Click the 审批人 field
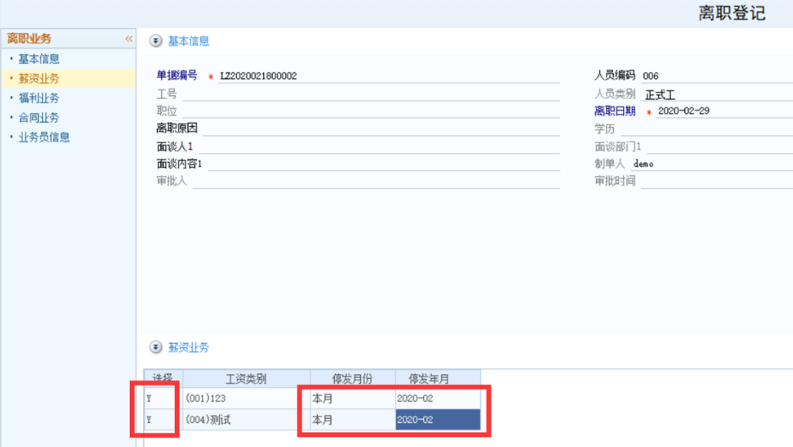The width and height of the screenshot is (793, 447). (376, 181)
